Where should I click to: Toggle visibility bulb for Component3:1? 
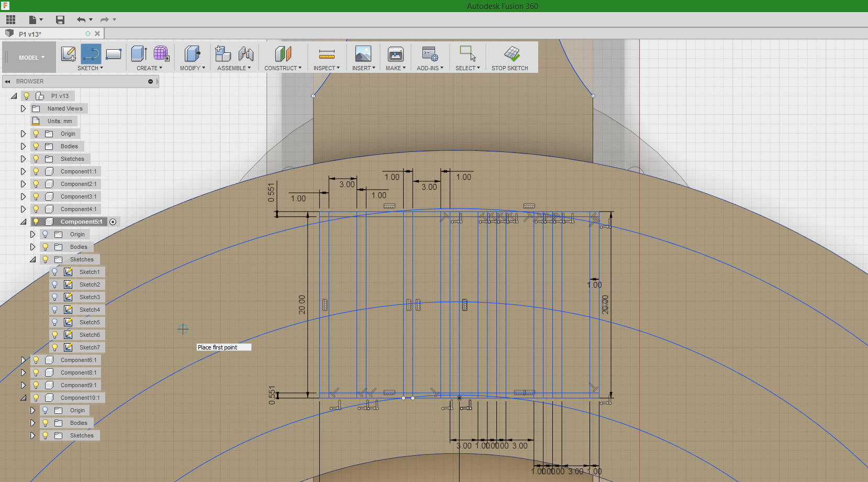(x=36, y=196)
